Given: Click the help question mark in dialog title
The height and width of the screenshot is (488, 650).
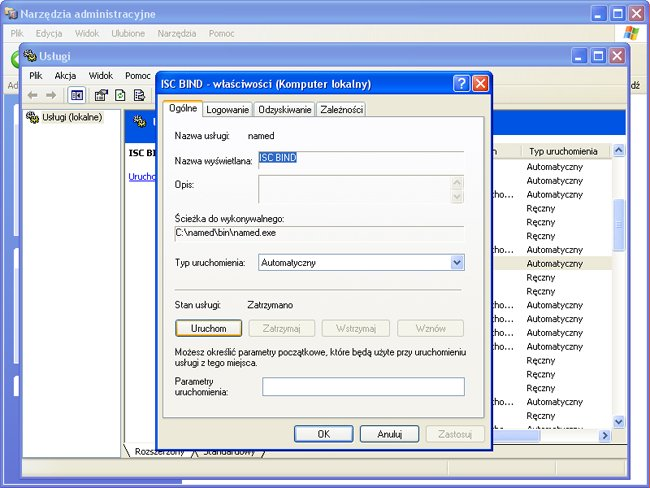Looking at the screenshot, I should [x=461, y=84].
